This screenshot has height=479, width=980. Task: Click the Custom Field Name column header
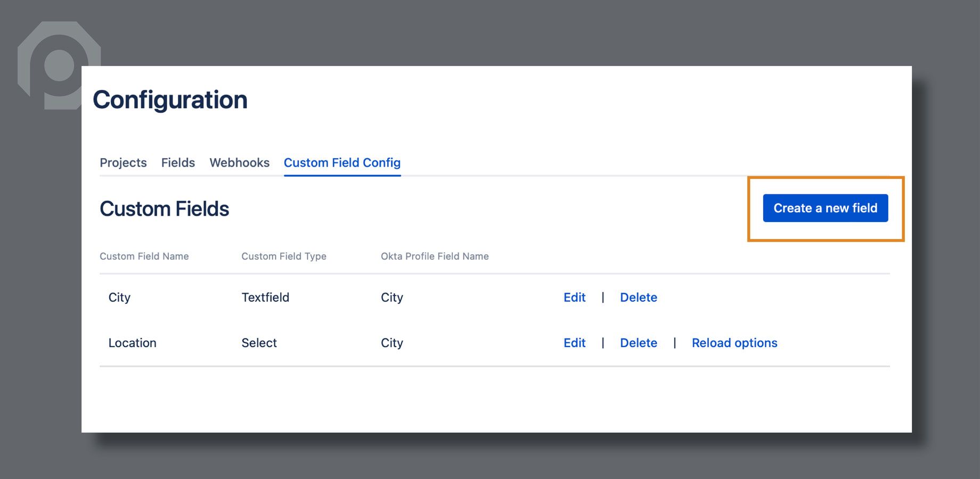click(144, 257)
